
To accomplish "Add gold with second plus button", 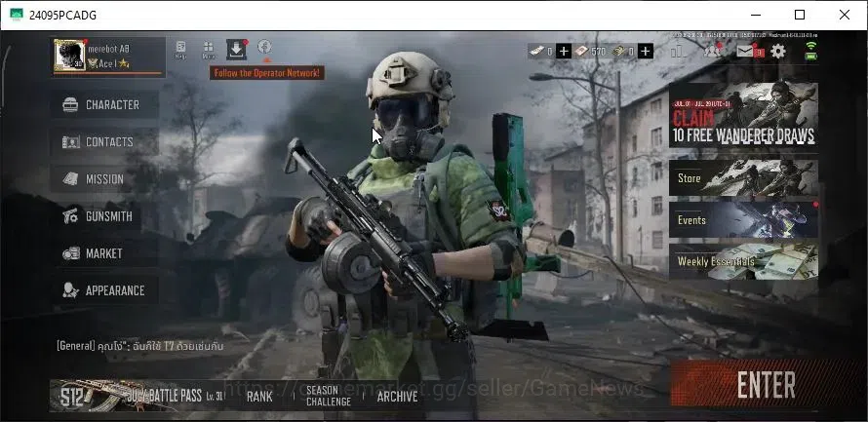I will pyautogui.click(x=646, y=52).
